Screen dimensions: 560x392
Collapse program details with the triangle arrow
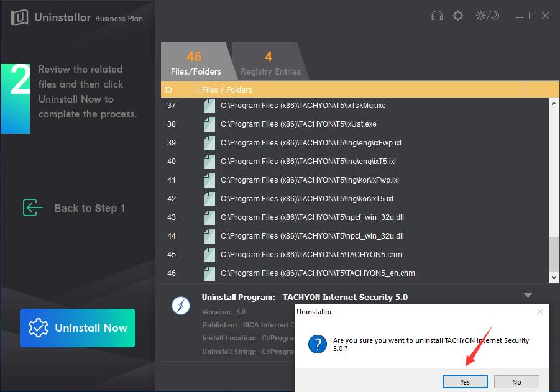(528, 295)
